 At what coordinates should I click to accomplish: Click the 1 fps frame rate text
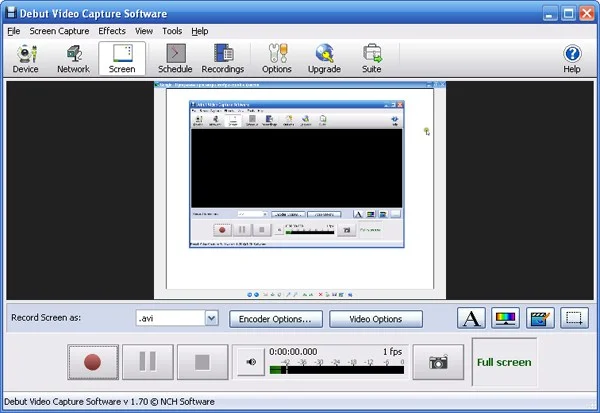(393, 352)
